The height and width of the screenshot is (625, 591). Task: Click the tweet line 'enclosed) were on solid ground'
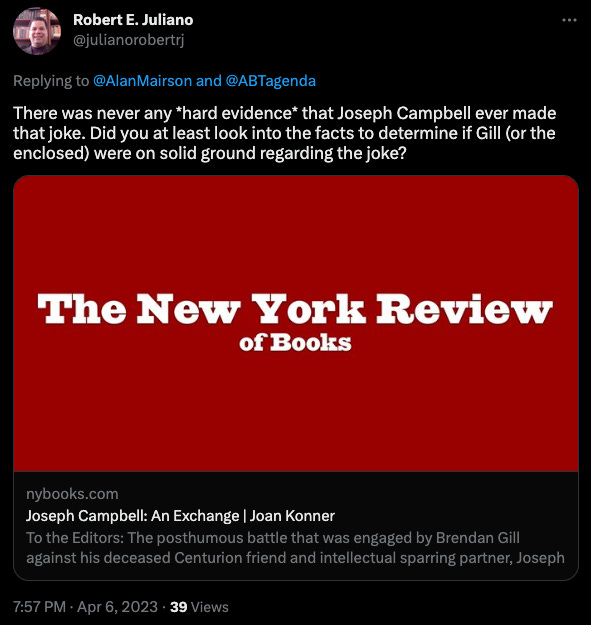tap(209, 153)
